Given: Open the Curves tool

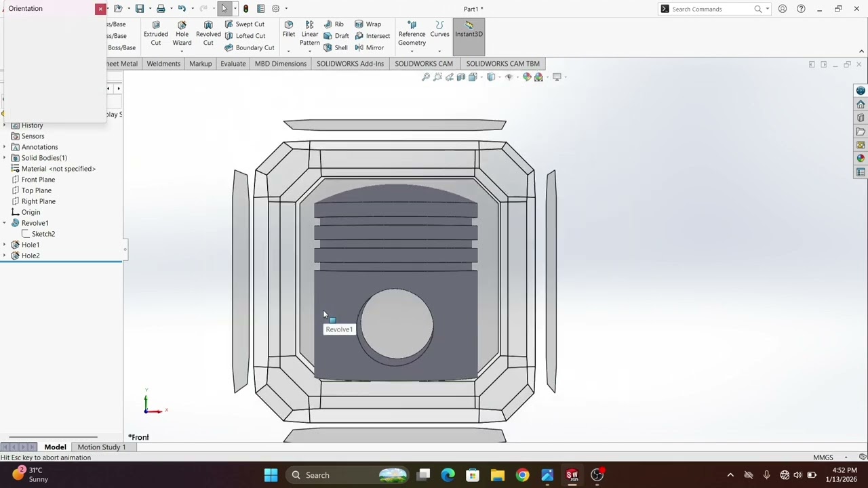Looking at the screenshot, I should (439, 29).
